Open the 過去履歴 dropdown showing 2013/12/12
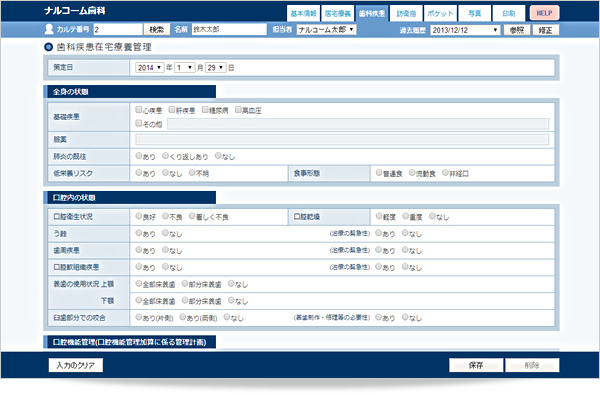The image size is (600, 395). [x=465, y=30]
